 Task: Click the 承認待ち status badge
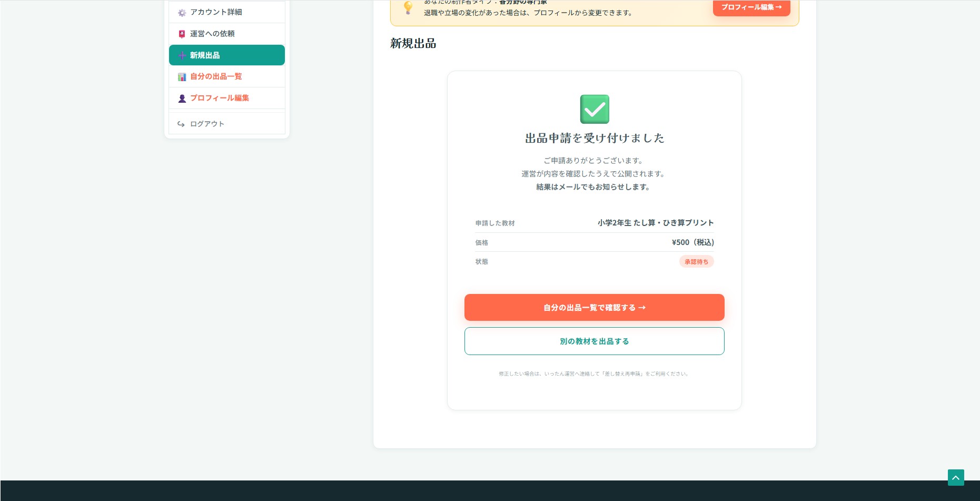(696, 262)
